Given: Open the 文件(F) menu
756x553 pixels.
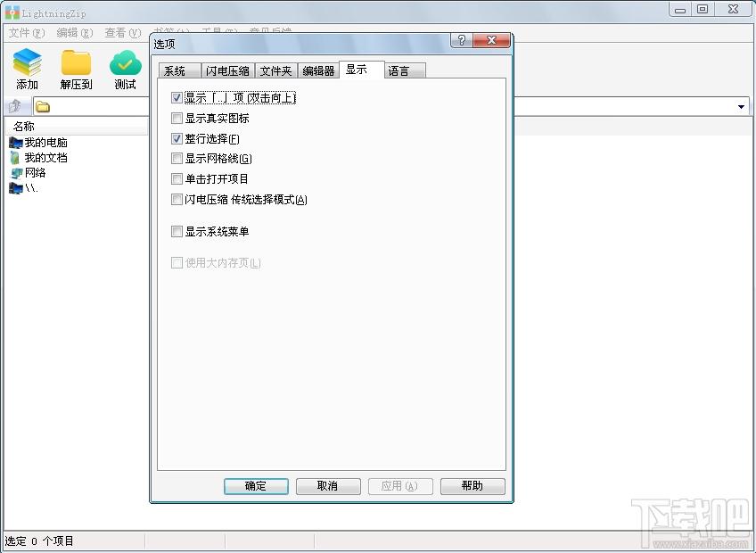Looking at the screenshot, I should tap(27, 33).
